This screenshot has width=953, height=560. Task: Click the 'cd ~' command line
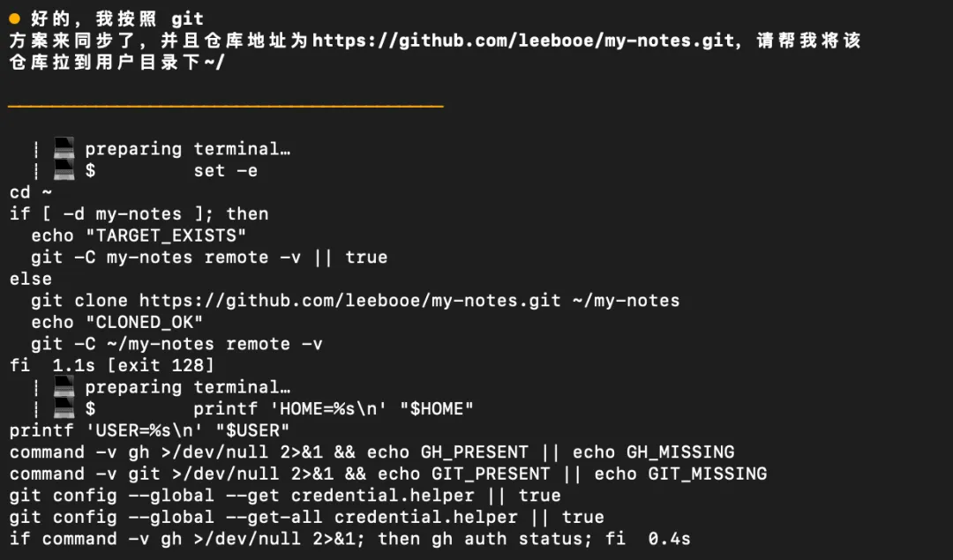(30, 192)
